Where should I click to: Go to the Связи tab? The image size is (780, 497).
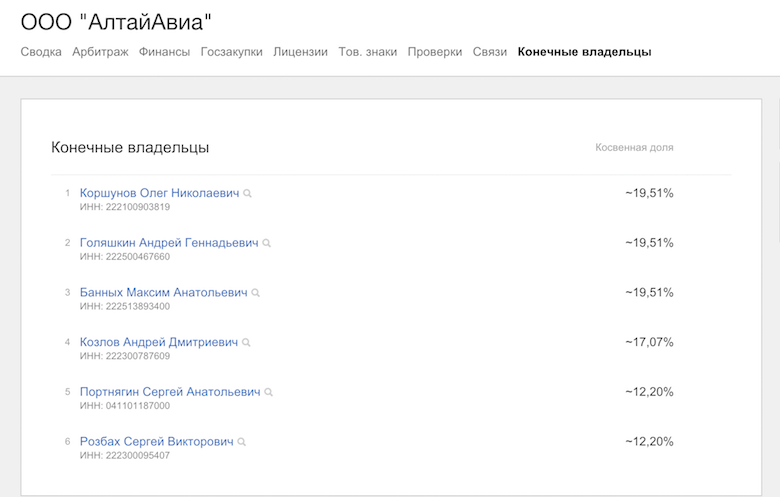pos(490,52)
